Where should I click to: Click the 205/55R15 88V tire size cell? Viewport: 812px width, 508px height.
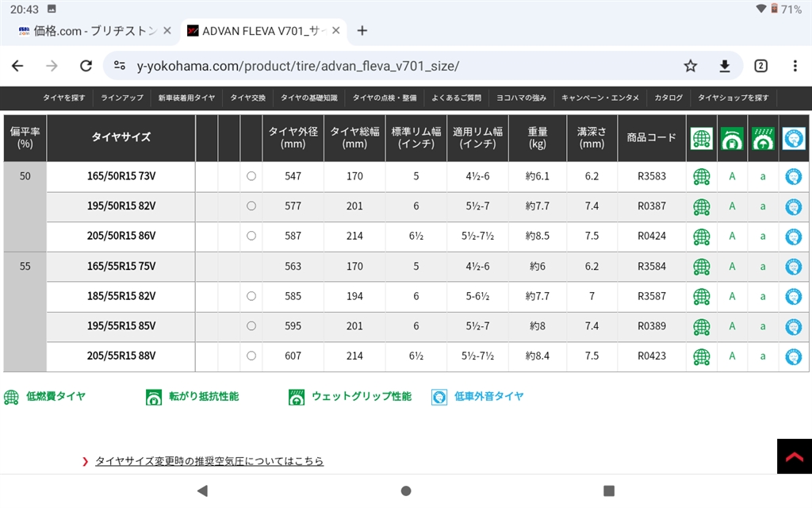pyautogui.click(x=121, y=356)
